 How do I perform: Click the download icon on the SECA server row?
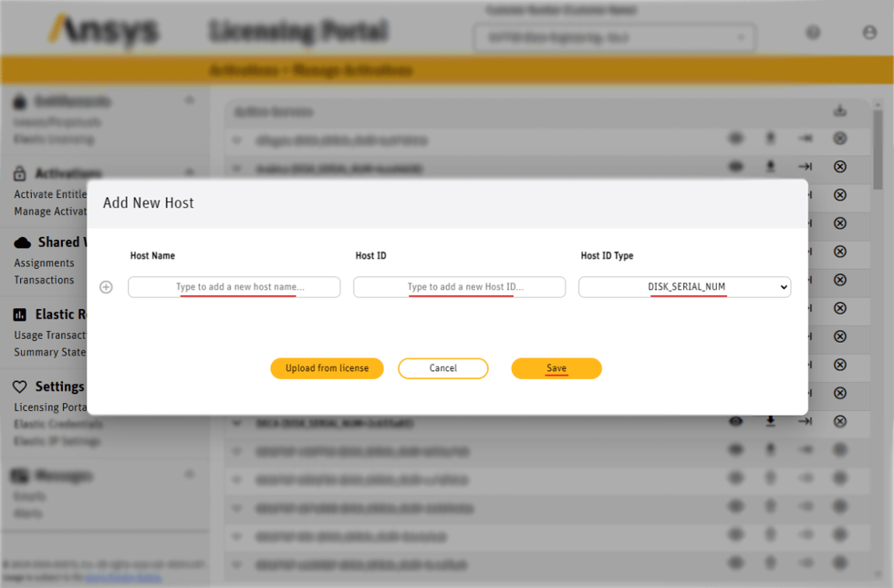(x=770, y=422)
